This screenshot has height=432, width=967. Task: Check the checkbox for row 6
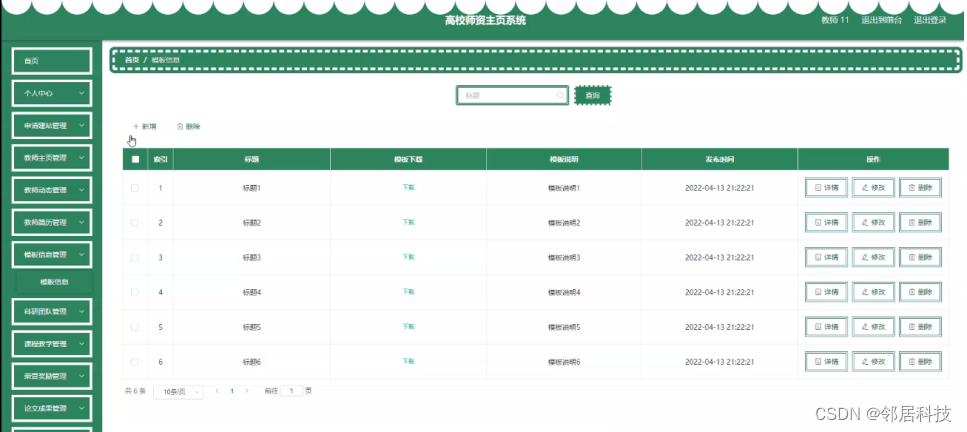tap(135, 362)
